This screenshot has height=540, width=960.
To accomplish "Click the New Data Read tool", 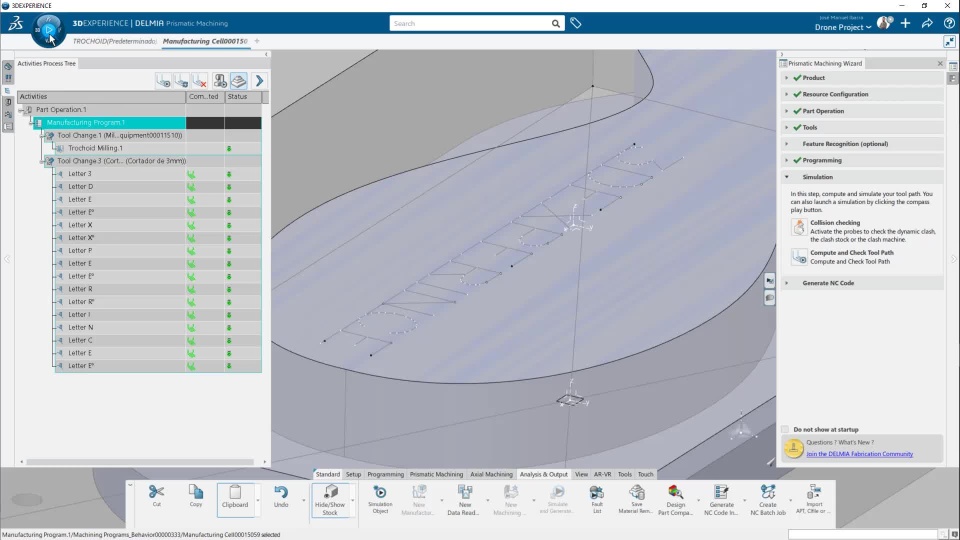I will pyautogui.click(x=463, y=500).
